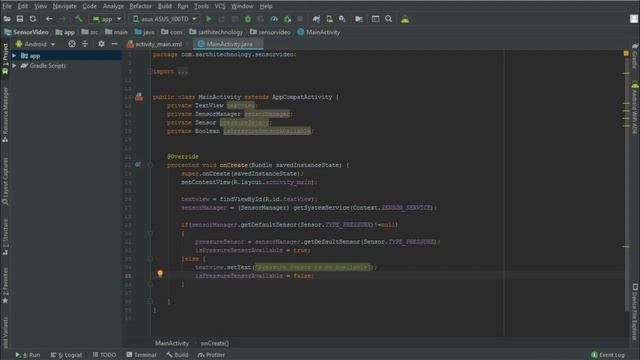Image resolution: width=640 pixels, height=360 pixels.
Task: Click the locate target icon in Project panel
Action: coord(72,44)
